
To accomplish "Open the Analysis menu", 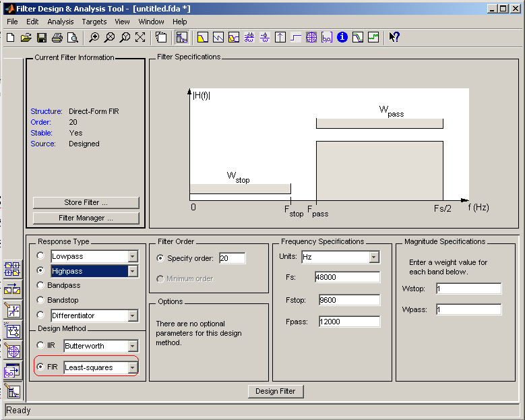I will point(60,22).
